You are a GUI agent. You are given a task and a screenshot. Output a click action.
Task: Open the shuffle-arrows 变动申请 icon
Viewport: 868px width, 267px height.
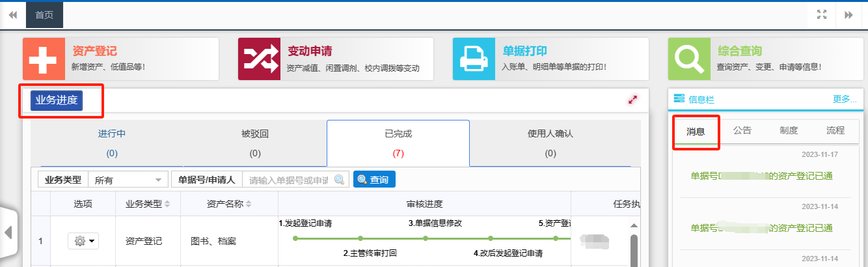tap(259, 59)
